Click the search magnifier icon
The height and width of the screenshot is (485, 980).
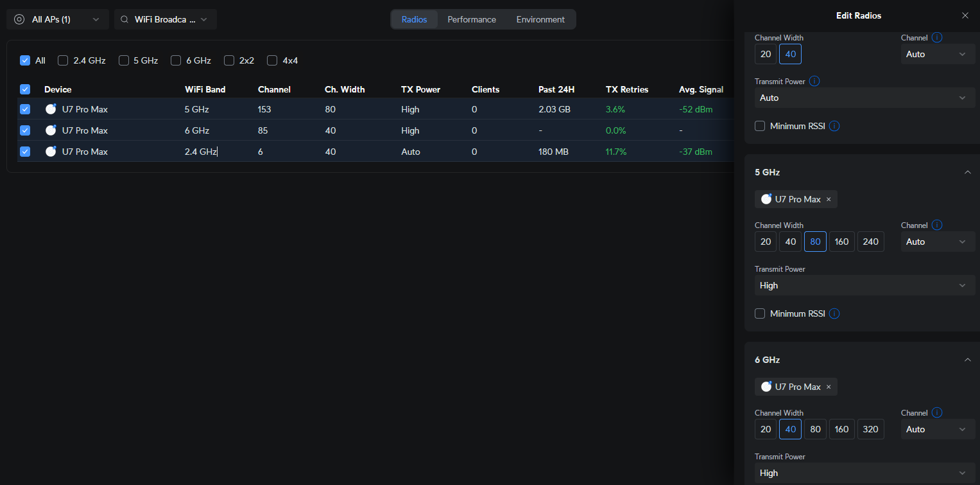[125, 19]
